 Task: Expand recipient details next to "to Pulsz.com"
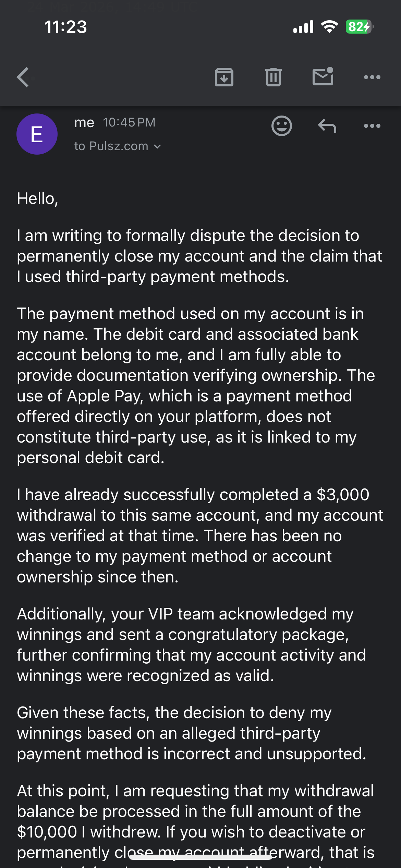pyautogui.click(x=157, y=146)
